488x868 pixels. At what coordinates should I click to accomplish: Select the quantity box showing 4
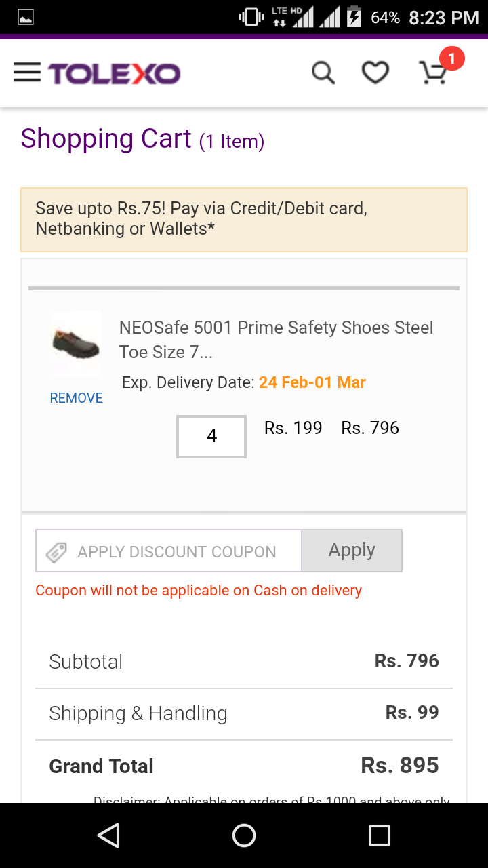(211, 436)
